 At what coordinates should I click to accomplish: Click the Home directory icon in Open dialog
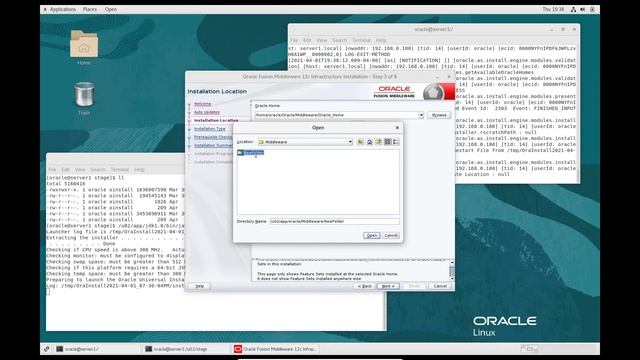point(369,142)
